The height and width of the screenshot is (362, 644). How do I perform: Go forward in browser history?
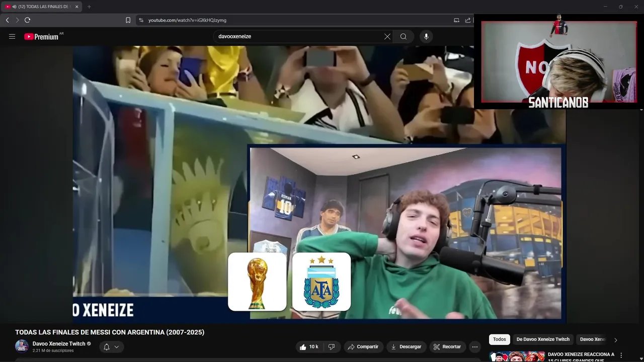pyautogui.click(x=17, y=20)
